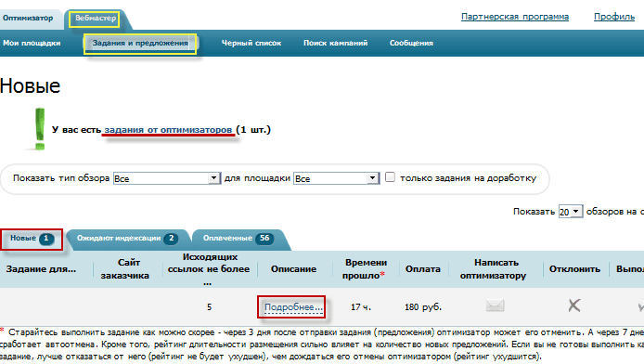Open the 'Партнерская программа' link
The height and width of the screenshot is (364, 644).
(515, 17)
